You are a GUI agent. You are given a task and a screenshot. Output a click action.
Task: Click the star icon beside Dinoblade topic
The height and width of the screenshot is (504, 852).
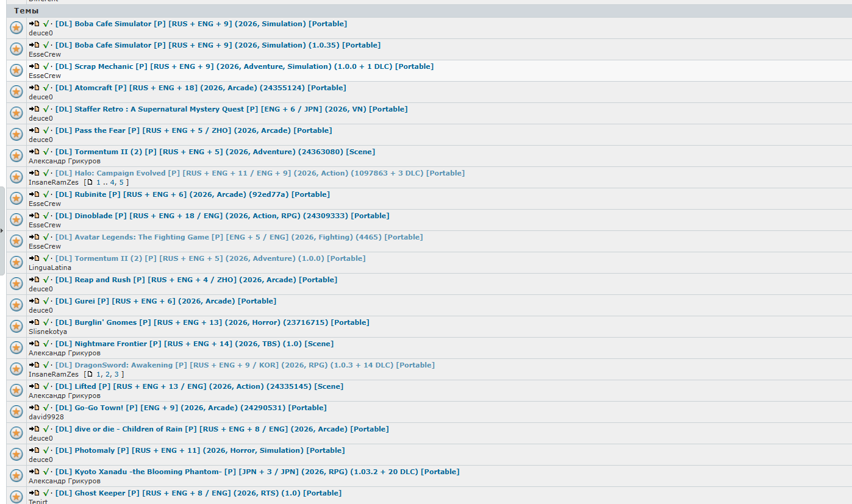pos(16,220)
